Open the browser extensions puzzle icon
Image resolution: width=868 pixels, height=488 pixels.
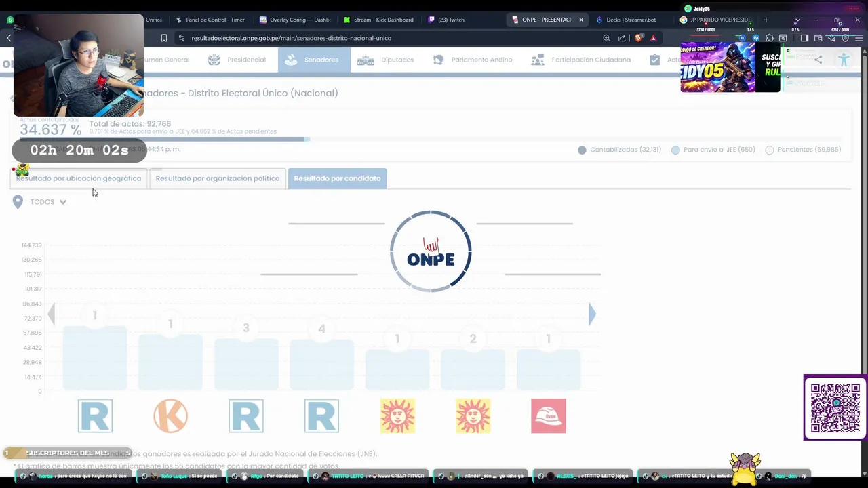769,38
